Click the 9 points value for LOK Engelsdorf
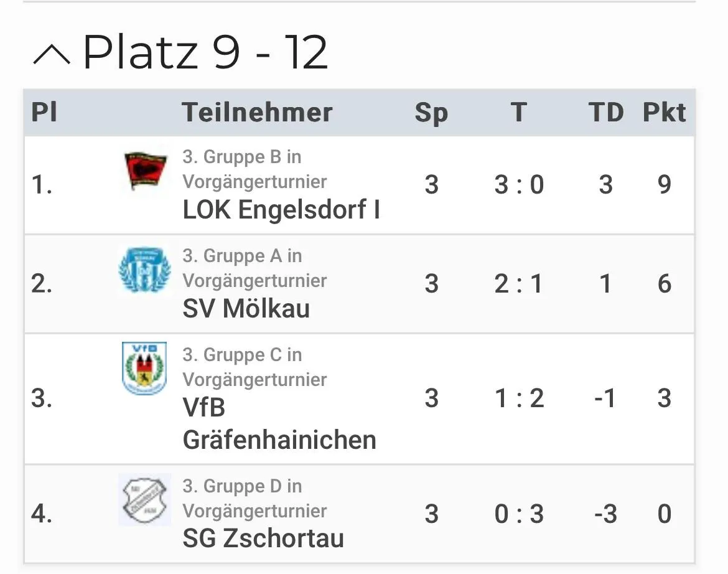The image size is (728, 574). pyautogui.click(x=665, y=185)
